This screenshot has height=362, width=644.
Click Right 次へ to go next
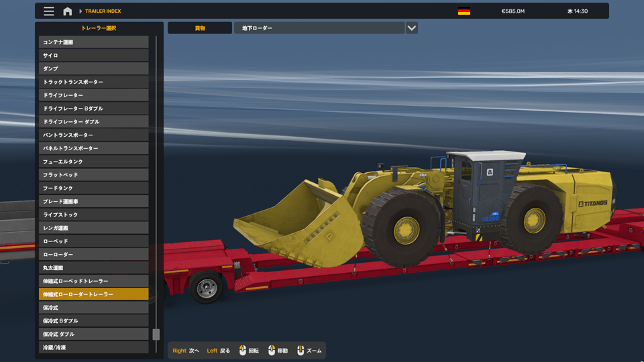186,351
